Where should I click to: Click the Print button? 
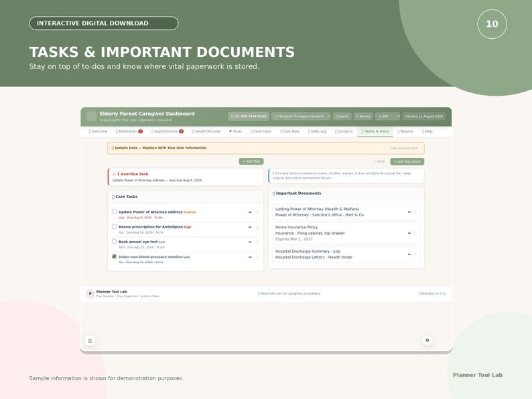tap(380, 162)
